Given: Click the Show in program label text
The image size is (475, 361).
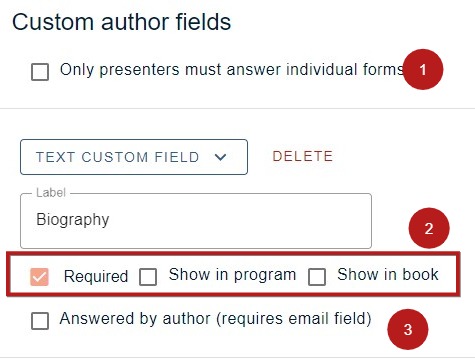Looking at the screenshot, I should click(x=232, y=275).
